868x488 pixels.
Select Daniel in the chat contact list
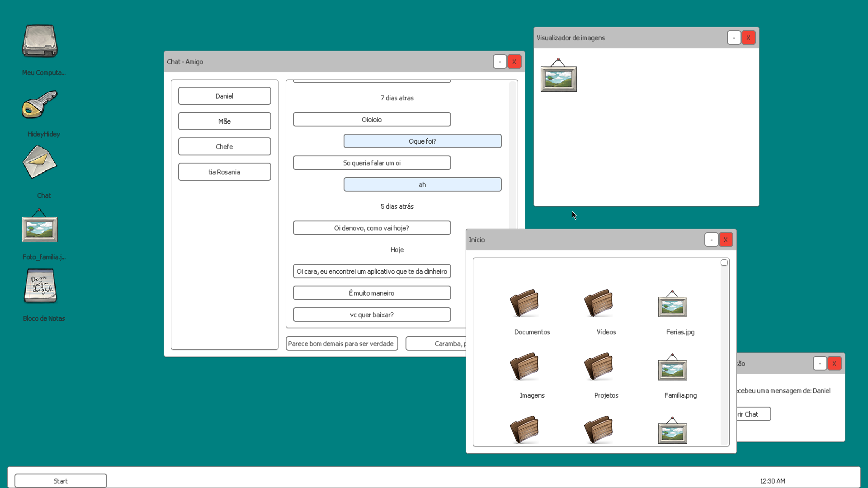(225, 96)
